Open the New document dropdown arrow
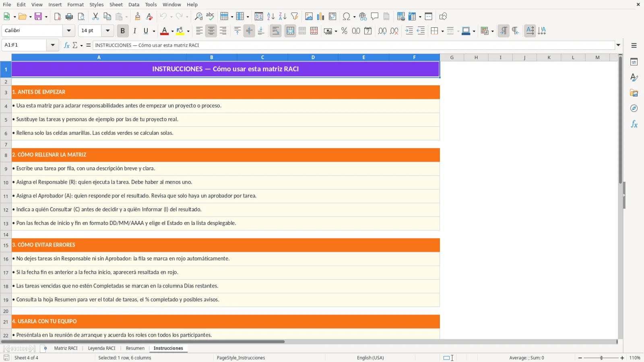 click(14, 16)
